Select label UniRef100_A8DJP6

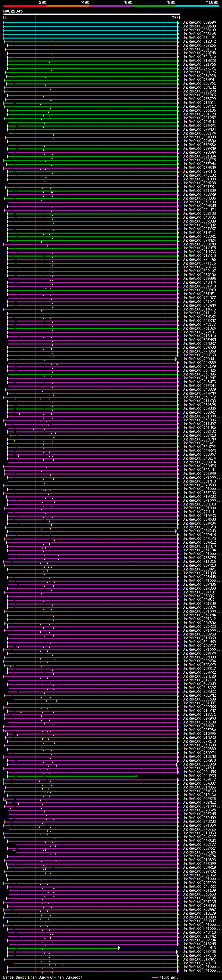[199, 72]
